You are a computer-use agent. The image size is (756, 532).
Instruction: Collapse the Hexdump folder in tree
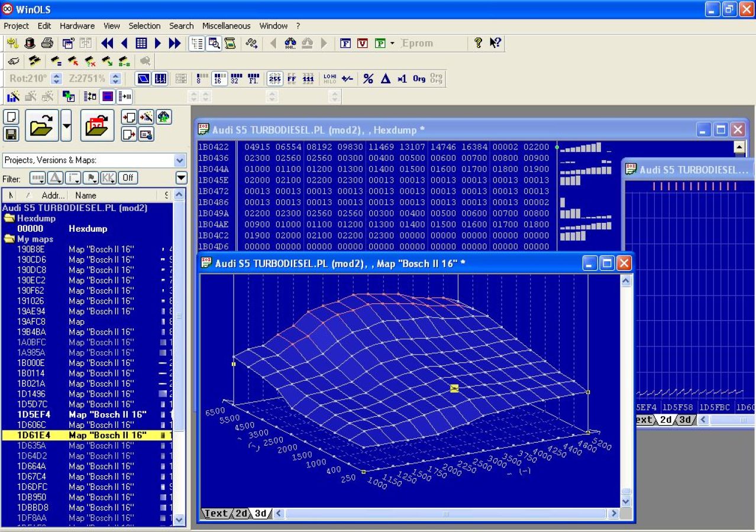[8, 218]
